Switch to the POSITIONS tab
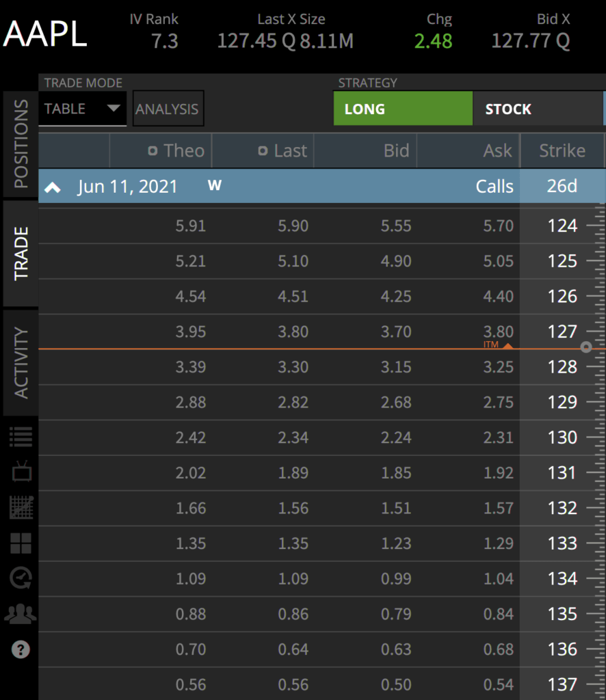The width and height of the screenshot is (606, 700). coord(21,144)
